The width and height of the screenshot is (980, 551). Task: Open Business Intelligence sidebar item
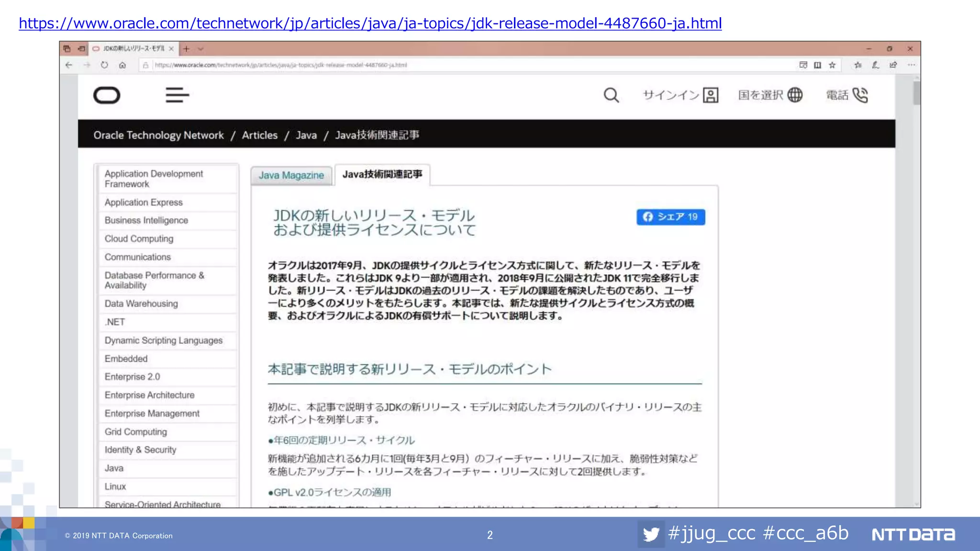pyautogui.click(x=167, y=220)
